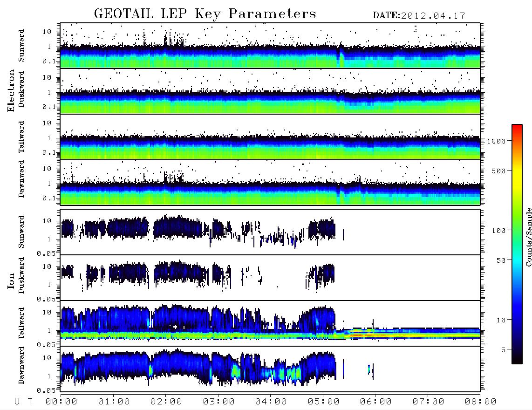The image size is (532, 410).
Task: Click the "50" colorbar tick value
Action: tap(501, 260)
